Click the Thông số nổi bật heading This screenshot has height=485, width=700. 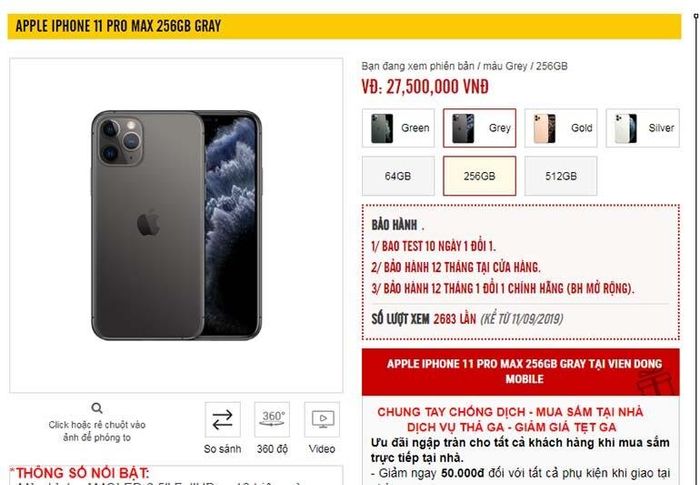click(x=80, y=473)
